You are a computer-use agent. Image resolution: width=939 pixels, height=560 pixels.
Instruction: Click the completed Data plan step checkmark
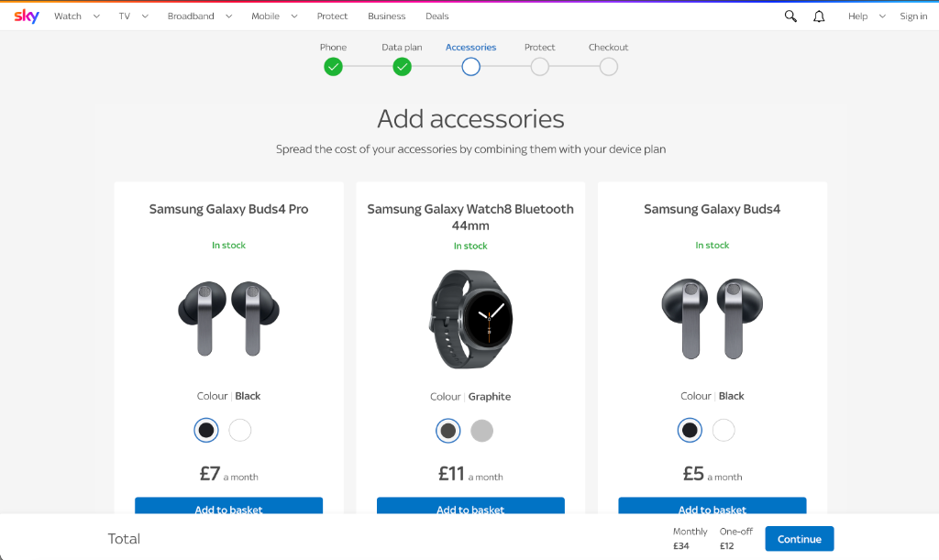point(402,67)
